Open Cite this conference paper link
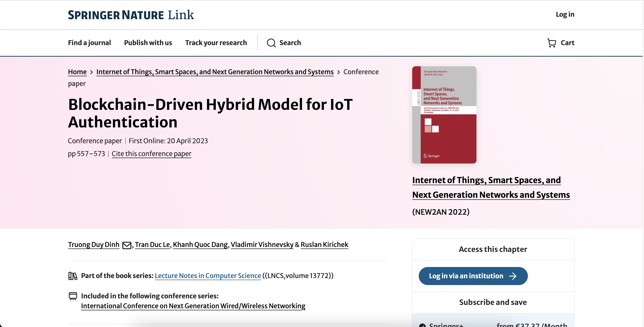Image resolution: width=644 pixels, height=327 pixels. (x=151, y=154)
